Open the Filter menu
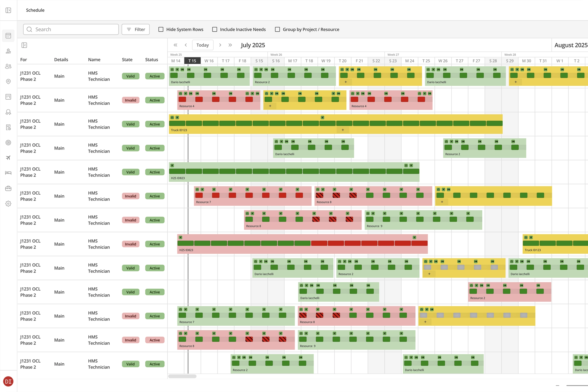 (135, 29)
